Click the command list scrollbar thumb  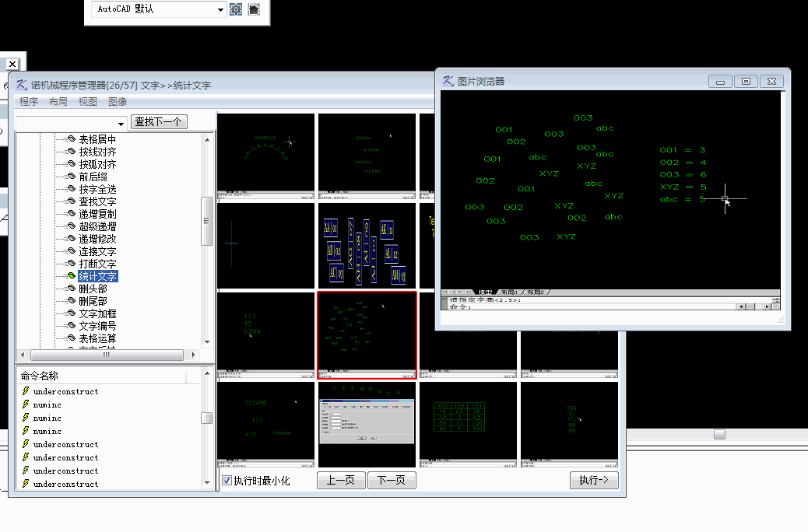(206, 418)
